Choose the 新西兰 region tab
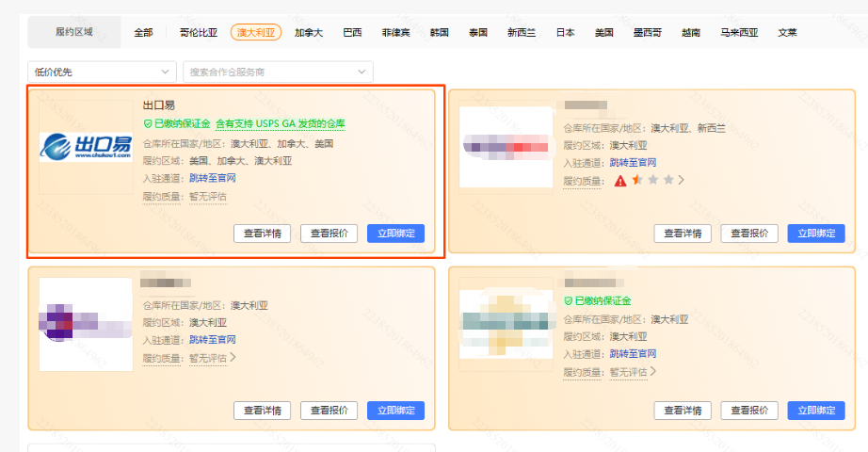868x452 pixels. click(521, 32)
